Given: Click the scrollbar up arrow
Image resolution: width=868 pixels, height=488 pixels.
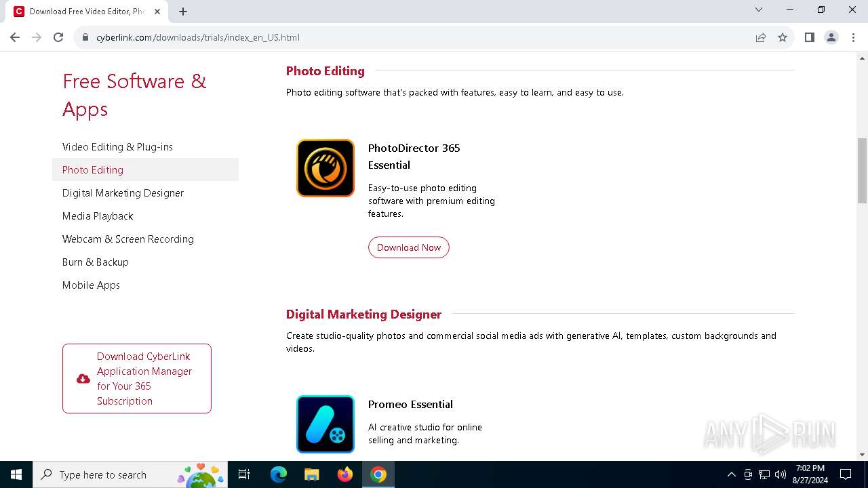Looking at the screenshot, I should click(862, 58).
